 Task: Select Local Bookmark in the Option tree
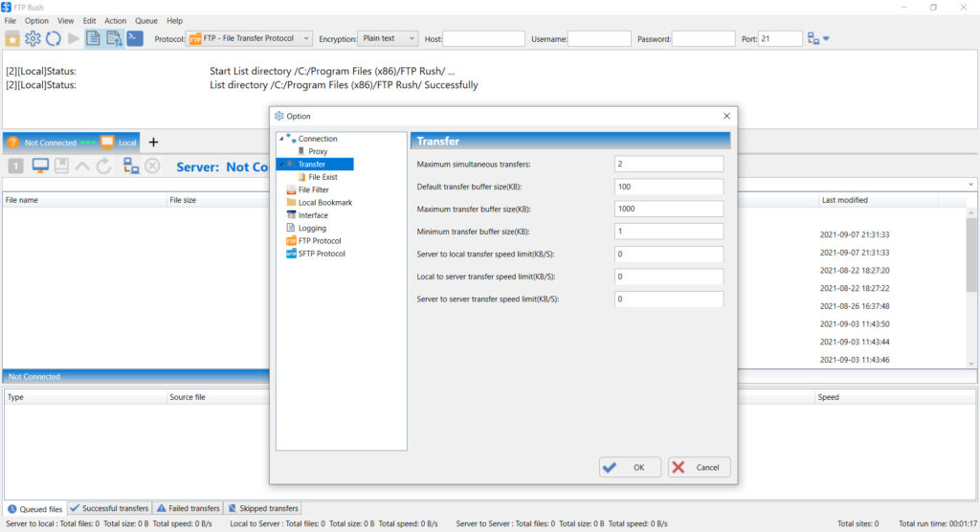(x=325, y=203)
